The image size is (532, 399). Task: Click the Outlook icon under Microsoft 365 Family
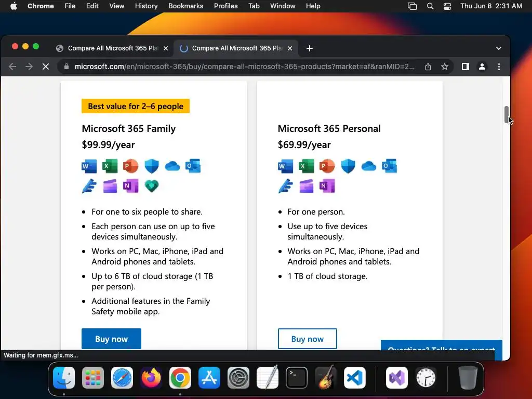[x=193, y=166]
